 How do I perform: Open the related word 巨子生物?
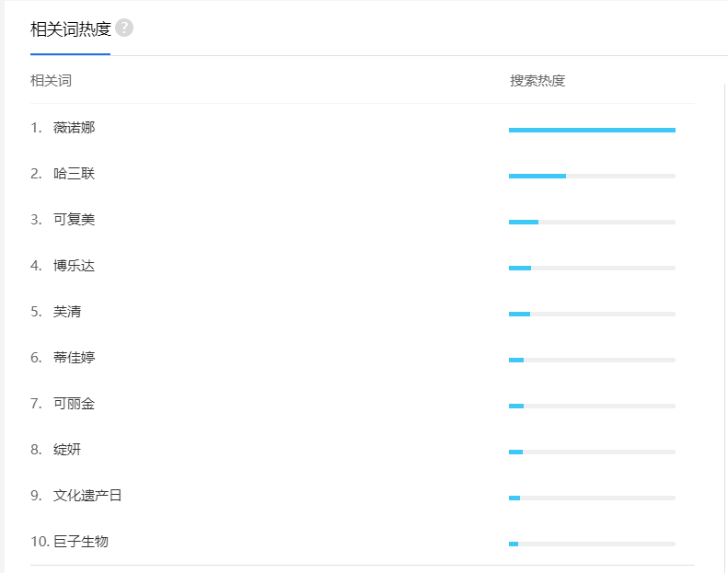coord(80,542)
